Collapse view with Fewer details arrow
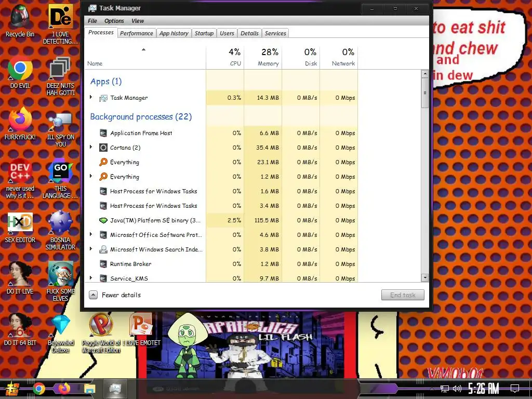The image size is (532, 399). 94,295
